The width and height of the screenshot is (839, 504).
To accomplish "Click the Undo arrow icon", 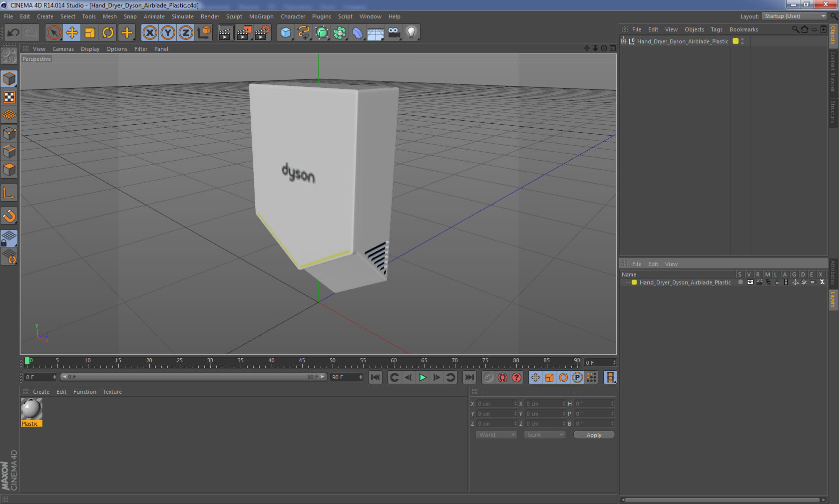I will point(13,33).
